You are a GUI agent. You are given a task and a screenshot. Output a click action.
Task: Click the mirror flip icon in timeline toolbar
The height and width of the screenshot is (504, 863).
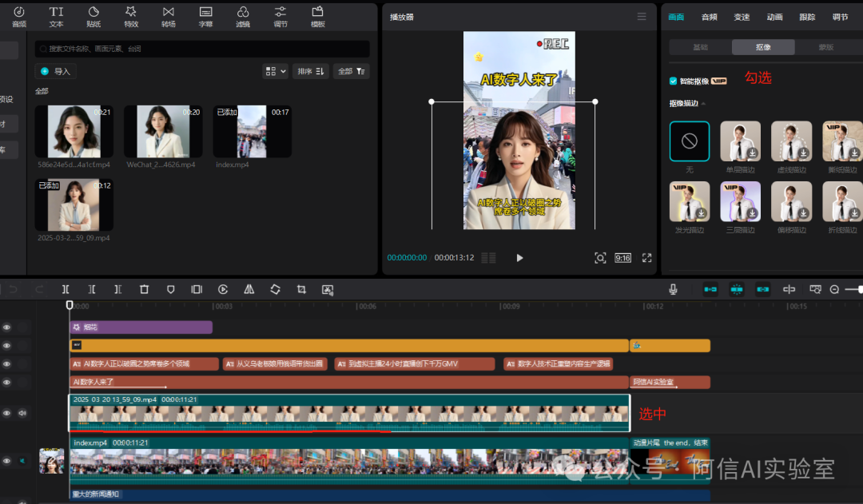(x=249, y=289)
